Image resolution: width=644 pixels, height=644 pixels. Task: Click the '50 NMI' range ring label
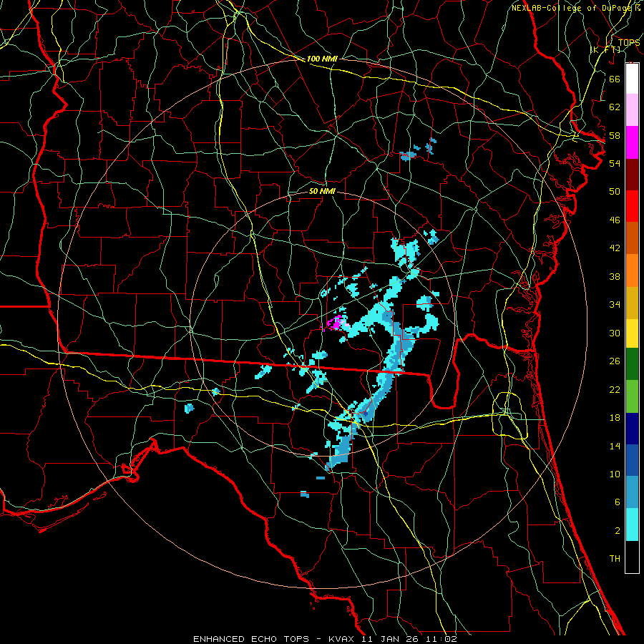(x=322, y=191)
